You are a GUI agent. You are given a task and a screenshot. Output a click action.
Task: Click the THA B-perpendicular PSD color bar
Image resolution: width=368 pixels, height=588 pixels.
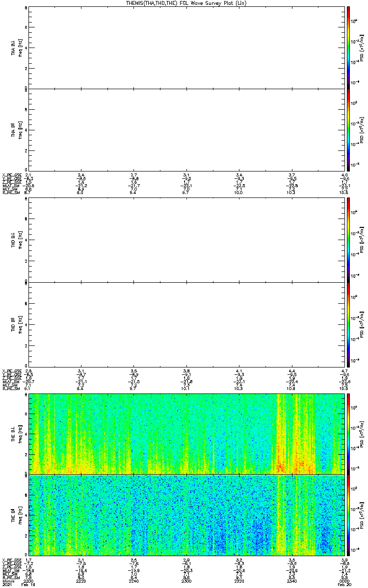pyautogui.click(x=348, y=48)
